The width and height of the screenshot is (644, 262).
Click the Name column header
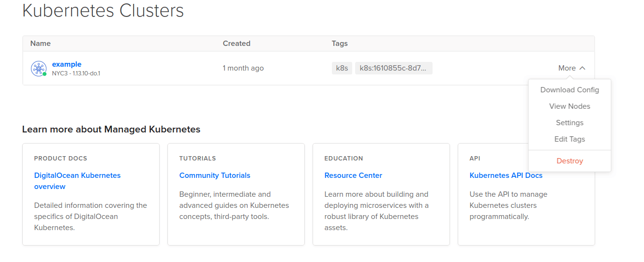(x=41, y=44)
